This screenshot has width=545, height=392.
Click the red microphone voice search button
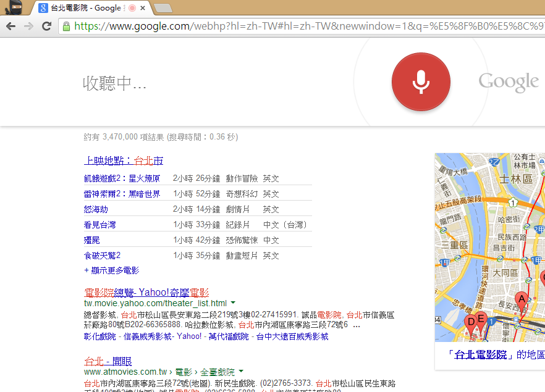pyautogui.click(x=421, y=82)
